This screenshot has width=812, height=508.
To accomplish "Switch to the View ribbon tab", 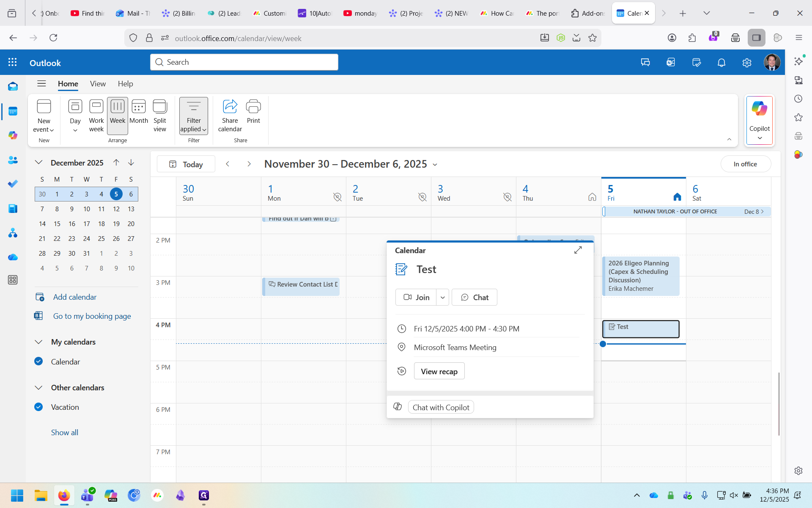I will point(98,84).
